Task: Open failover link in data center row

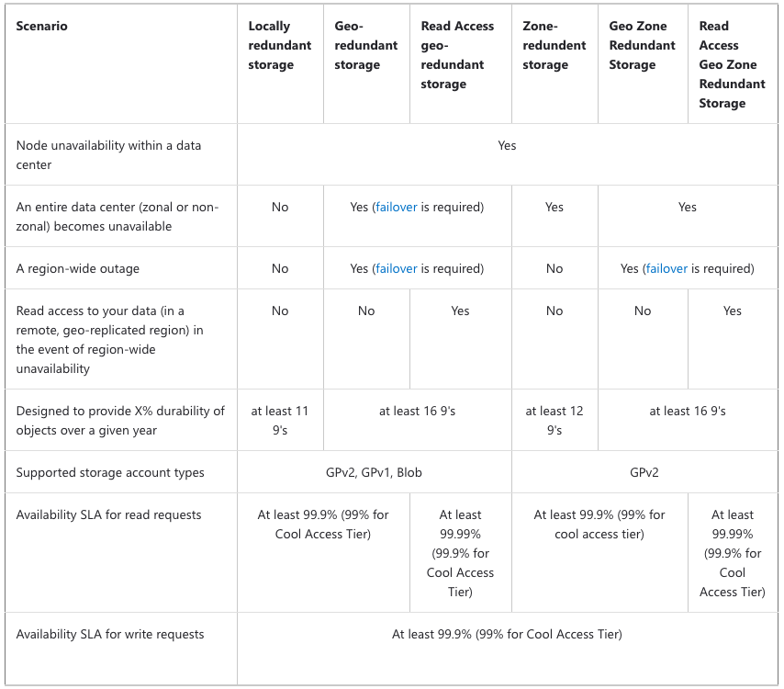Action: pos(396,207)
